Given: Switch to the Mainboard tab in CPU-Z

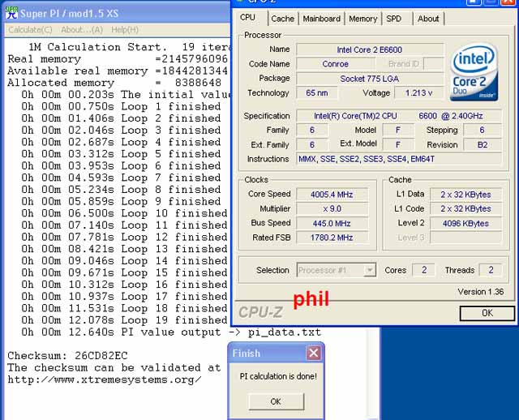Looking at the screenshot, I should click(x=321, y=19).
